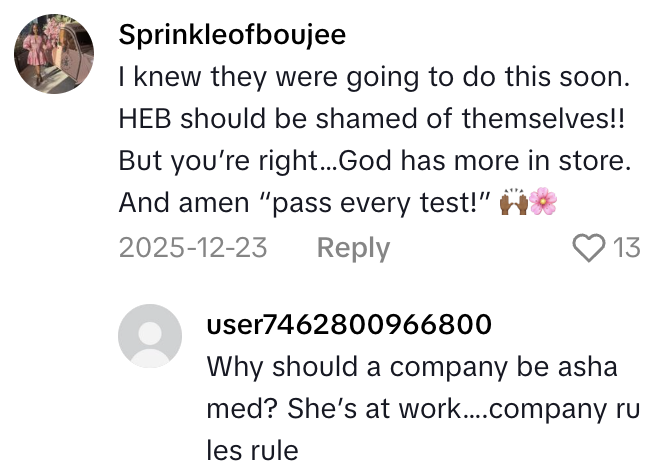
Task: Click the raised hands emoji in the comment
Action: (x=513, y=203)
